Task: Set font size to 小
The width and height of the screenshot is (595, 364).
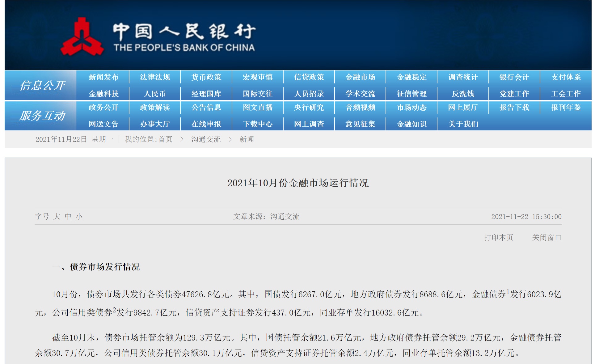Action: tap(79, 217)
